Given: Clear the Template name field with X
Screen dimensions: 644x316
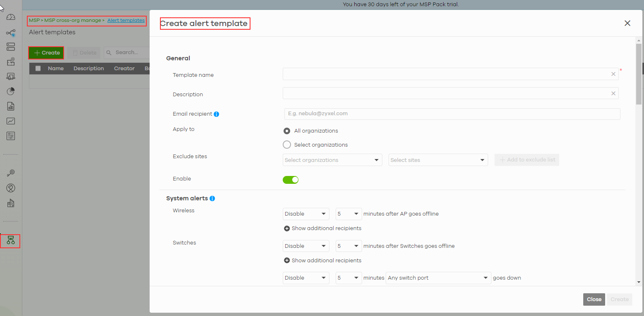Looking at the screenshot, I should 613,74.
